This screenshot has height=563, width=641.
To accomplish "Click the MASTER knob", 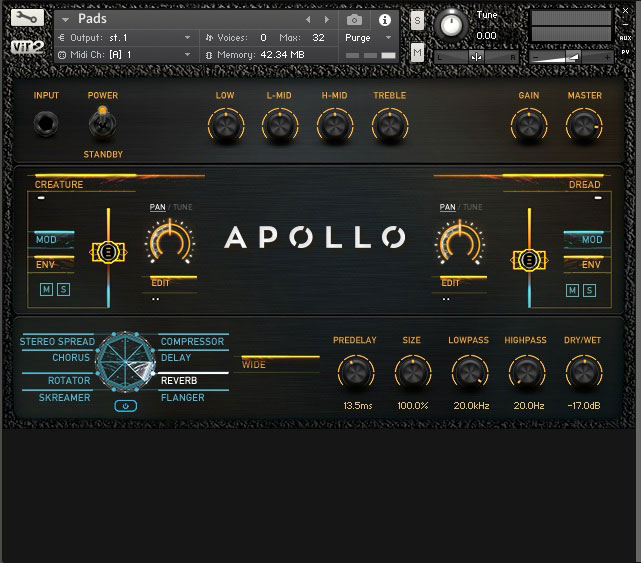I will point(584,126).
